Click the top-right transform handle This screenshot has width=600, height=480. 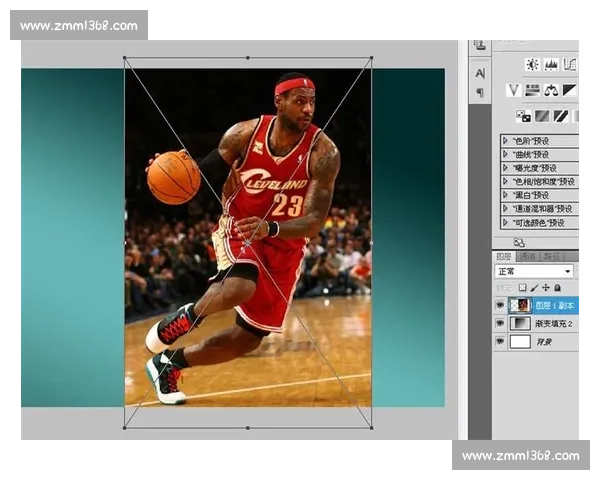[x=372, y=58]
